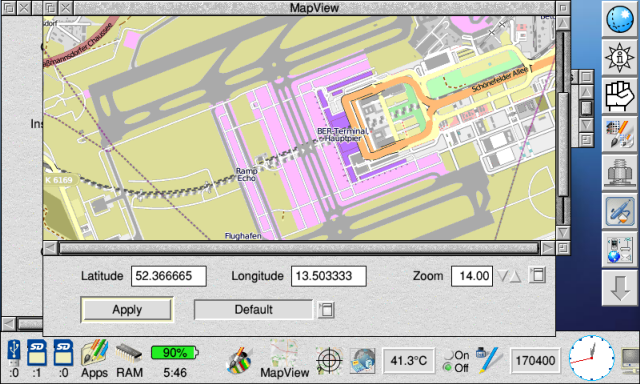Select the Off radio button
The image size is (640, 384).
coord(448,368)
